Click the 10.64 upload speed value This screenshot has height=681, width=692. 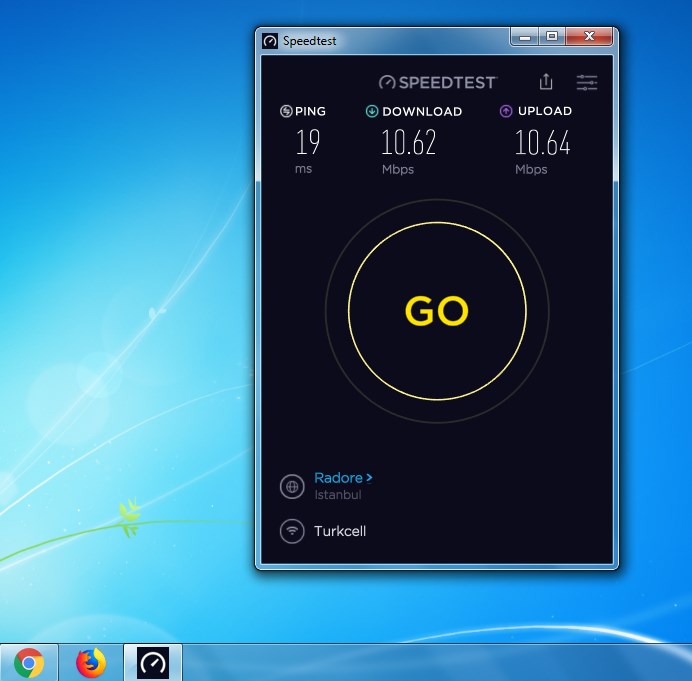(x=542, y=143)
